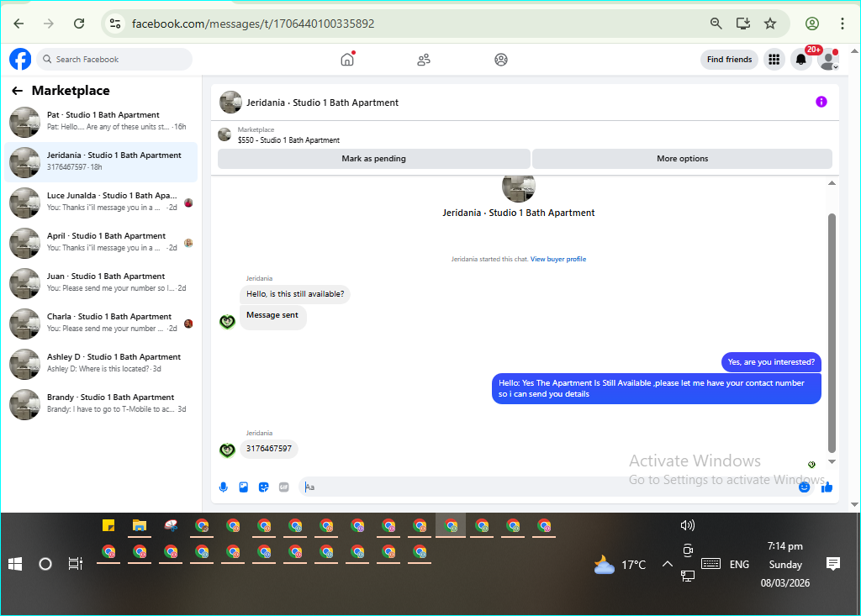Viewport: 861px width, 616px height.
Task: Click chat scrollbar up arrow
Action: [832, 183]
